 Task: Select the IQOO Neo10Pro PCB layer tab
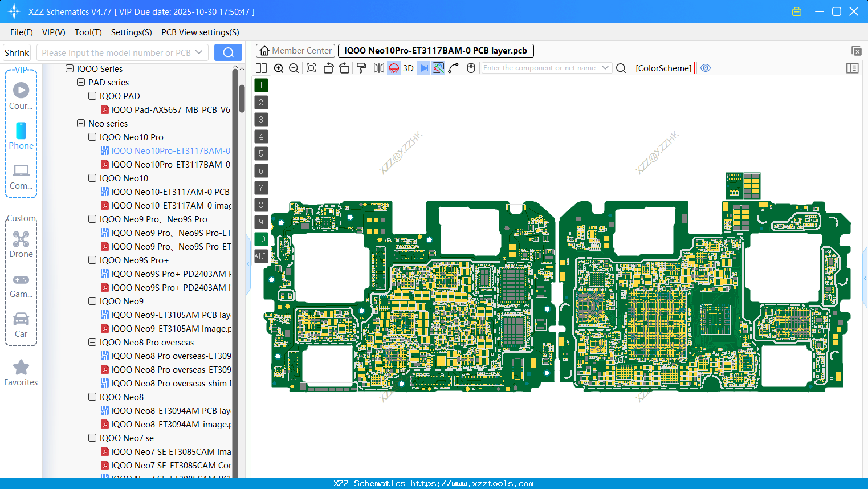pyautogui.click(x=436, y=51)
